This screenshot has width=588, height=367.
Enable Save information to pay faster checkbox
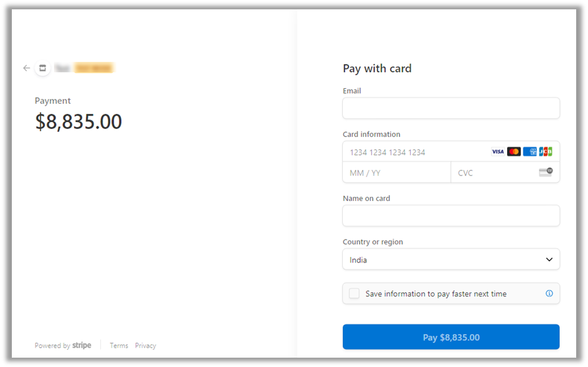[x=354, y=294]
